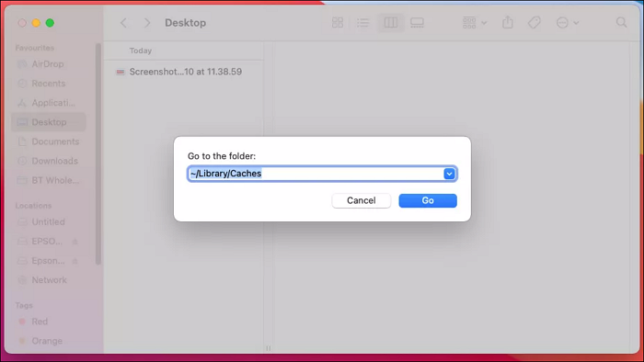
Task: Open the group-by dropdown in toolbar
Action: click(475, 23)
